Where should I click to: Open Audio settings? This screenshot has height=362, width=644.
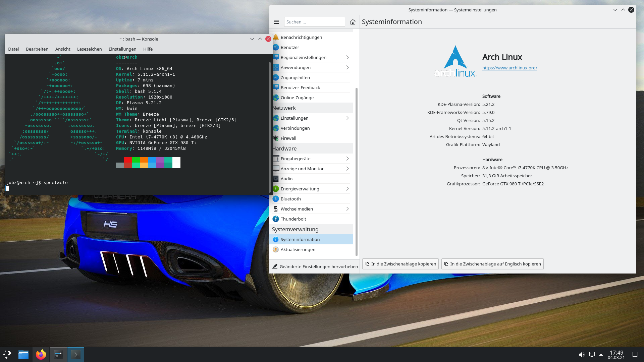(x=287, y=179)
